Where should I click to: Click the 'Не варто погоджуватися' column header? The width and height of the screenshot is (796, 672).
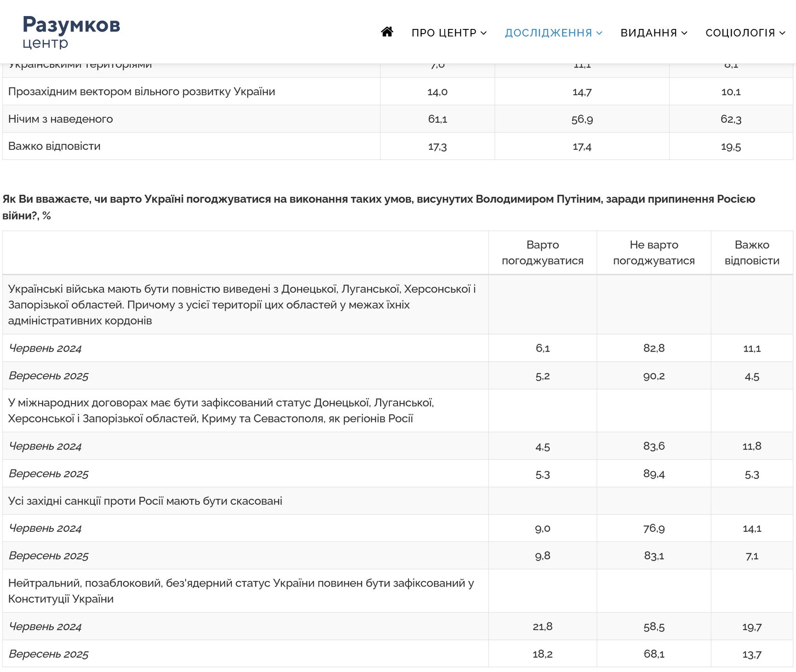click(x=654, y=253)
